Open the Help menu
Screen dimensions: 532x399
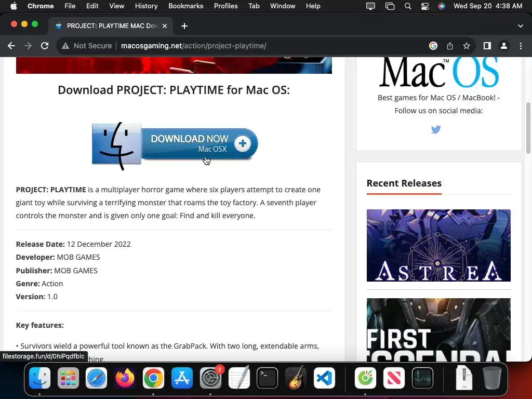point(313,6)
